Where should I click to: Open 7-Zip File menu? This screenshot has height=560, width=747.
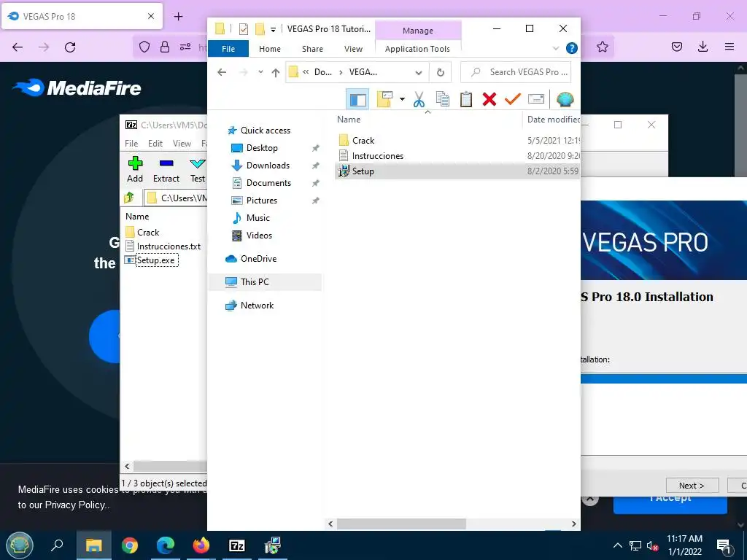pos(131,144)
